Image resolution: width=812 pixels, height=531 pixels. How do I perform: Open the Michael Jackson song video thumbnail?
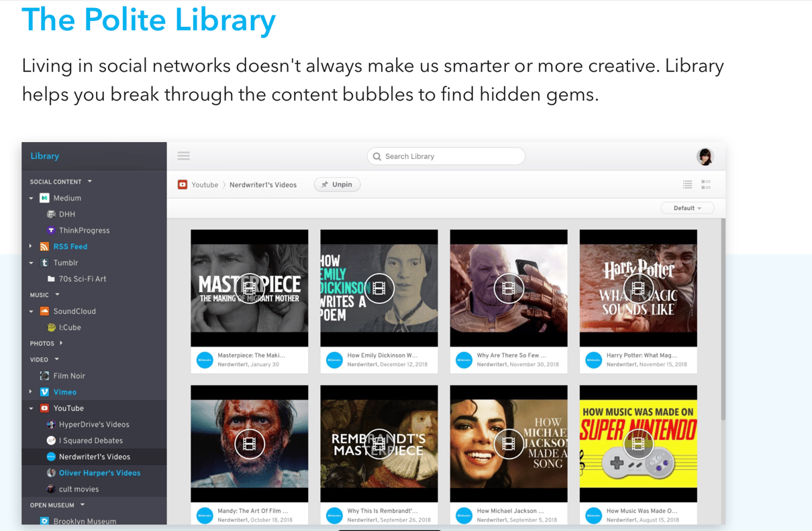[509, 444]
